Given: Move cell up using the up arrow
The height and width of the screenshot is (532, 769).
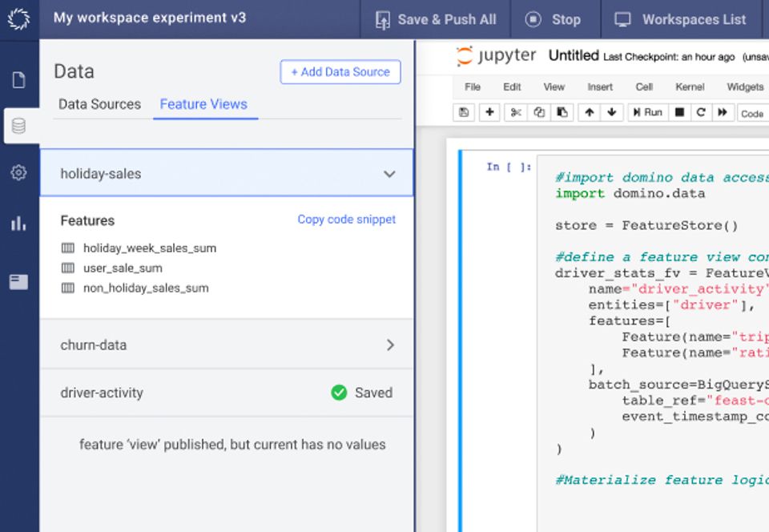Looking at the screenshot, I should click(x=590, y=112).
